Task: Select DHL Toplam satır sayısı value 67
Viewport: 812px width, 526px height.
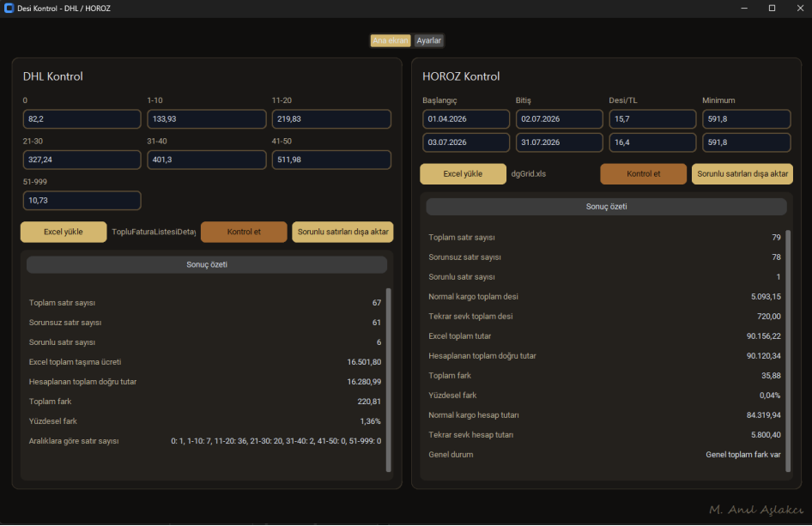Action: tap(377, 303)
